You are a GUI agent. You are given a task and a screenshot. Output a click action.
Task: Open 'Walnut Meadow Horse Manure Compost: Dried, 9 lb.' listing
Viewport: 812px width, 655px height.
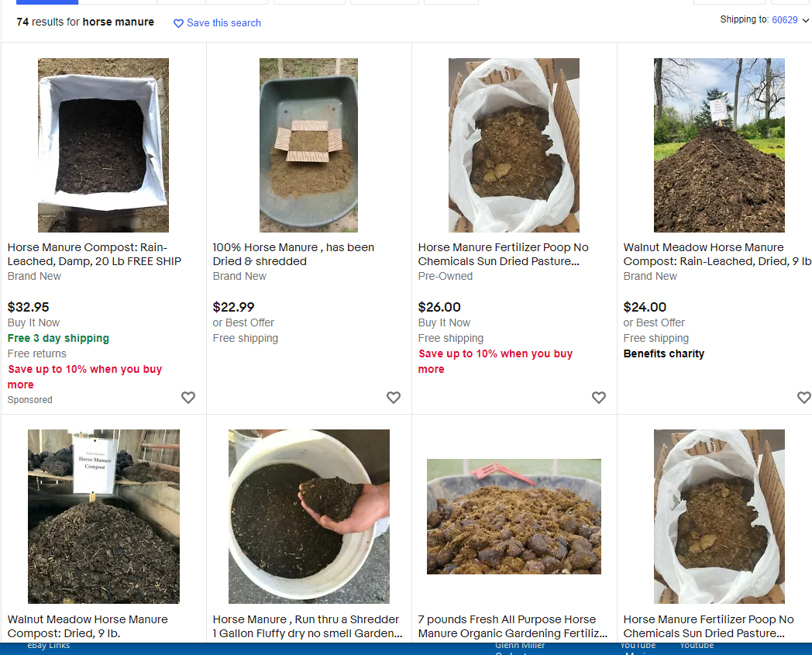[x=87, y=626]
